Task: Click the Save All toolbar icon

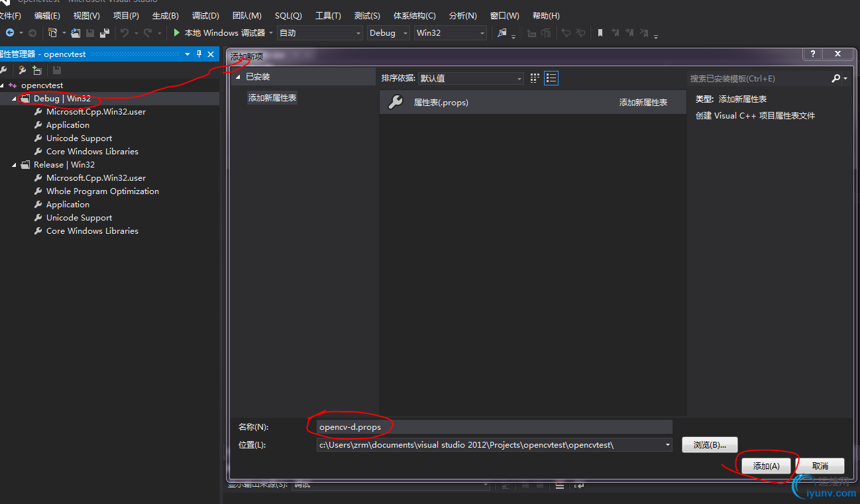Action: pyautogui.click(x=105, y=32)
